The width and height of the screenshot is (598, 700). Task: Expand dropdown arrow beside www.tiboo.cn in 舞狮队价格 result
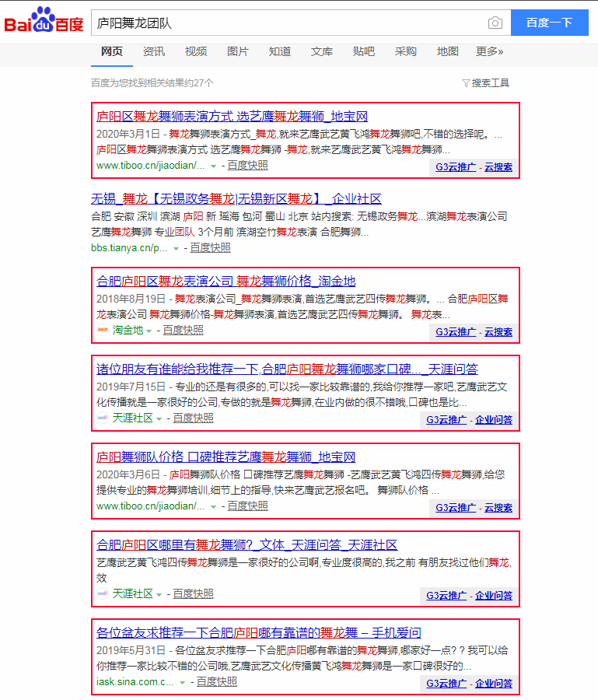tap(213, 507)
